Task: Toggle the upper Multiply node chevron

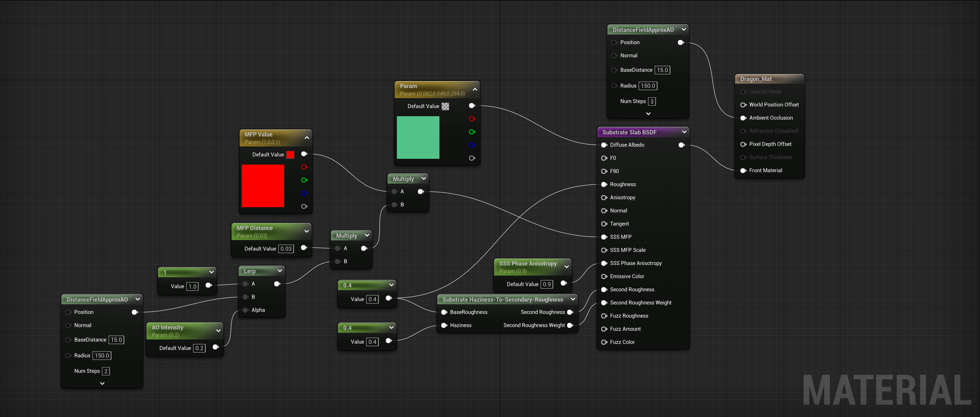Action: (424, 178)
